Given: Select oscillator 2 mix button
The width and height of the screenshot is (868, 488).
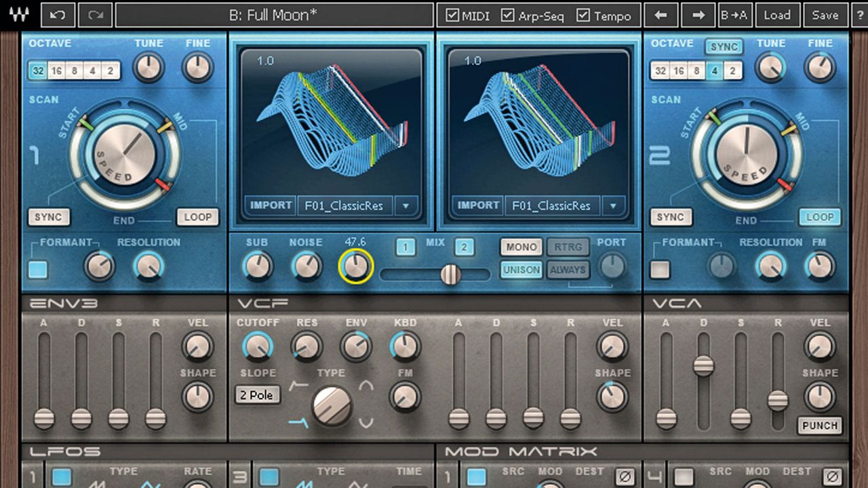Looking at the screenshot, I should (464, 247).
